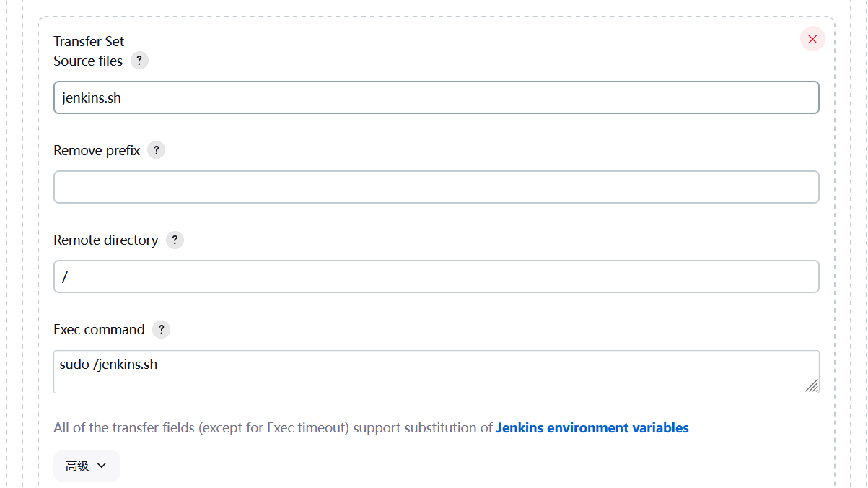Viewport: 868px width, 488px height.
Task: Open help for Source files
Action: tap(139, 61)
